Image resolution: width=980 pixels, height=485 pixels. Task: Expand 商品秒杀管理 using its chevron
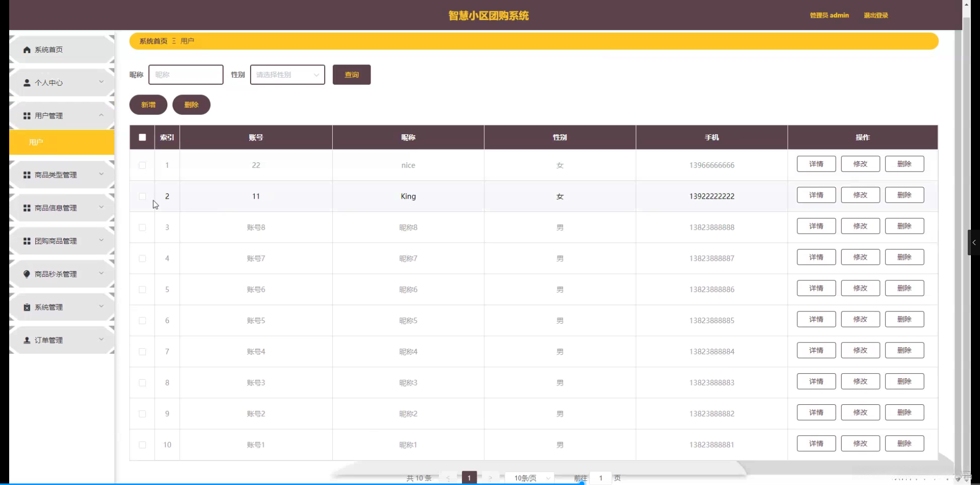pyautogui.click(x=101, y=273)
